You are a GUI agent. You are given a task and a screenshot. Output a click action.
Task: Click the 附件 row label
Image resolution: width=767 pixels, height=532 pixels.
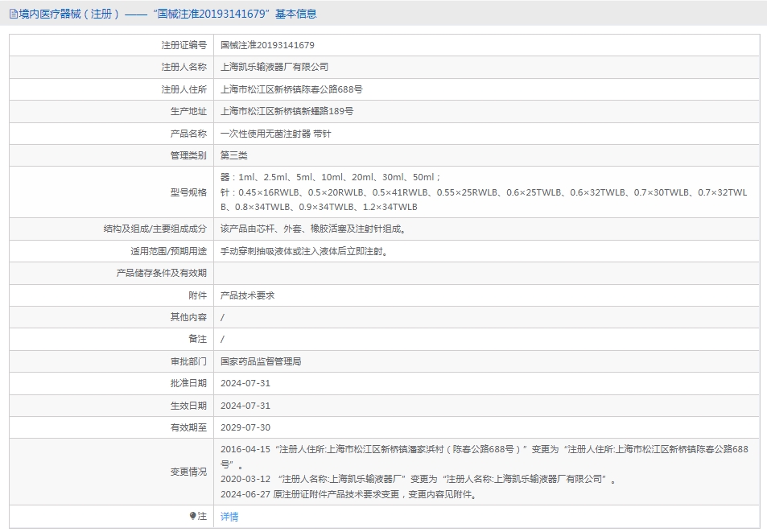coord(198,295)
